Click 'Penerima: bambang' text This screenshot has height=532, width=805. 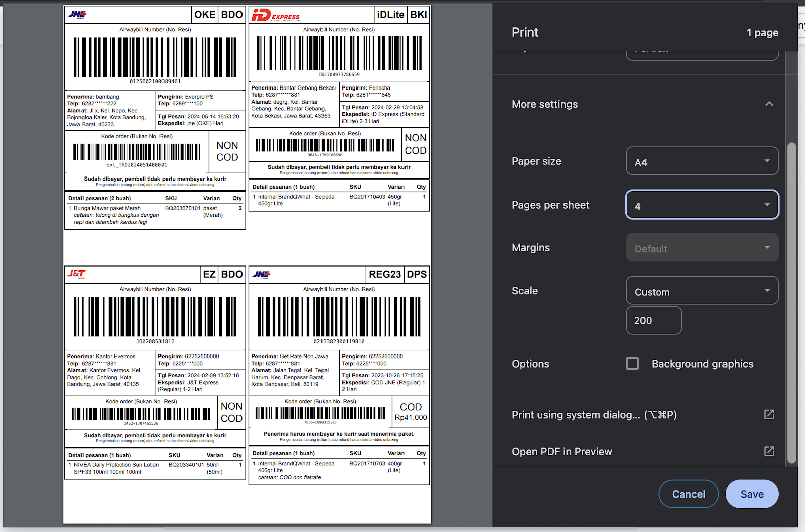(93, 97)
